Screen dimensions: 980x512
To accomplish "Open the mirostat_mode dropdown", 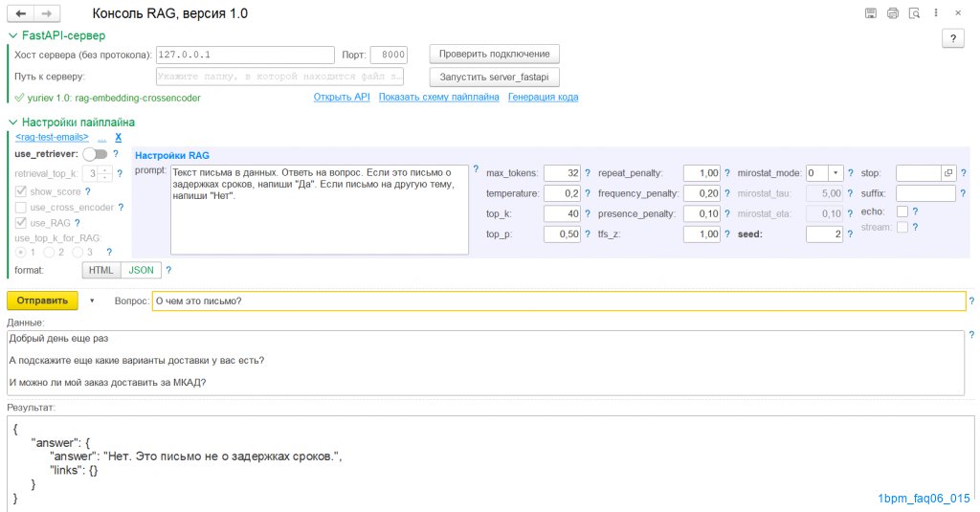I will 835,173.
